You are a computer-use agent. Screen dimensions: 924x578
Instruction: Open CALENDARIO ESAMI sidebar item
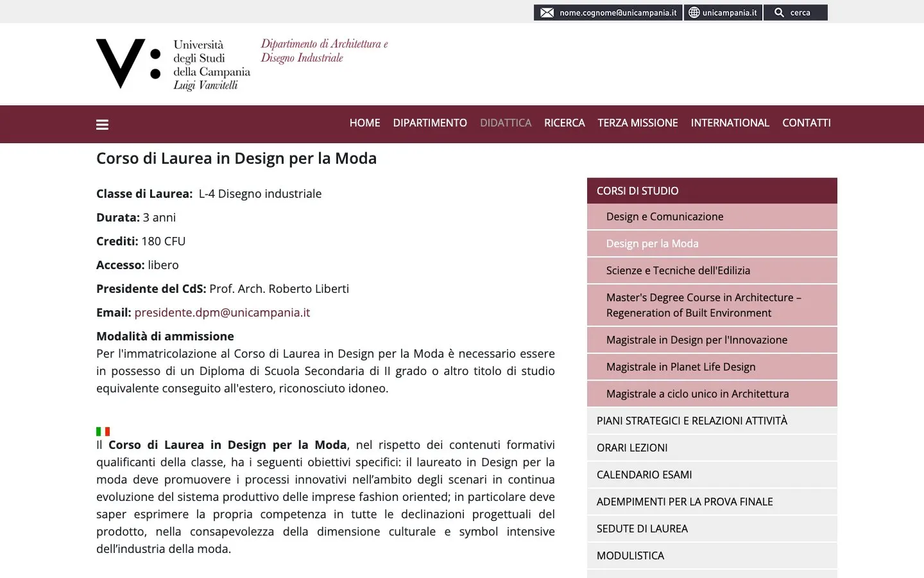[x=712, y=475]
